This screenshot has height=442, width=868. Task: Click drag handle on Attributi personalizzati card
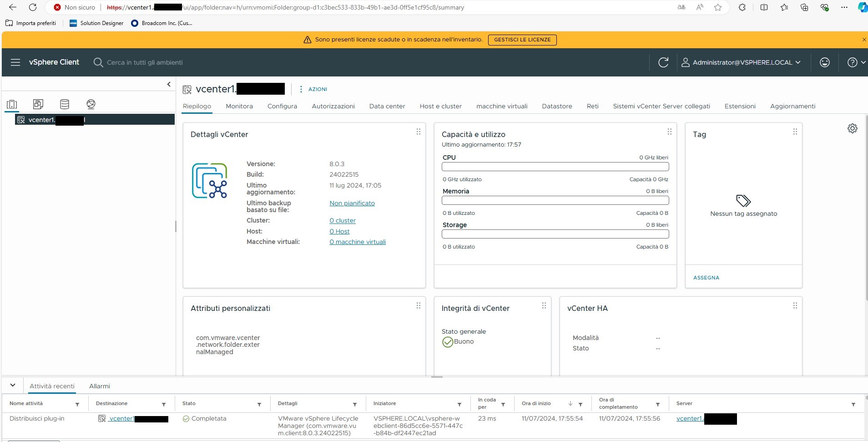pos(418,305)
